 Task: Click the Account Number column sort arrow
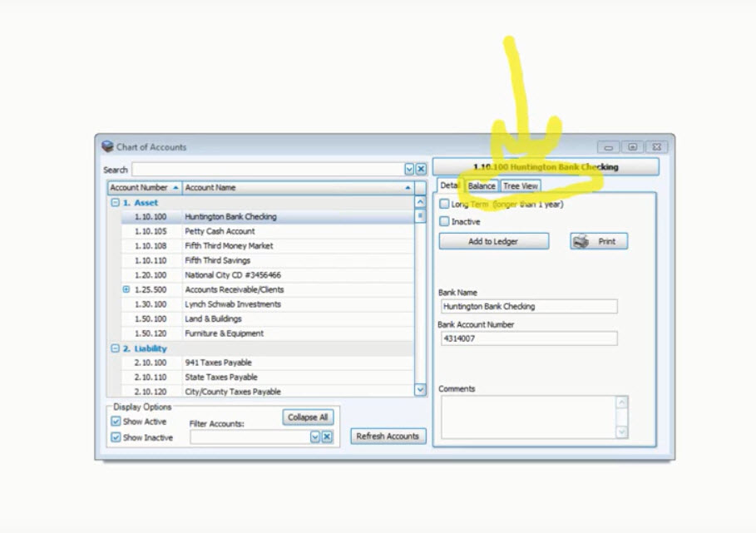(x=175, y=187)
